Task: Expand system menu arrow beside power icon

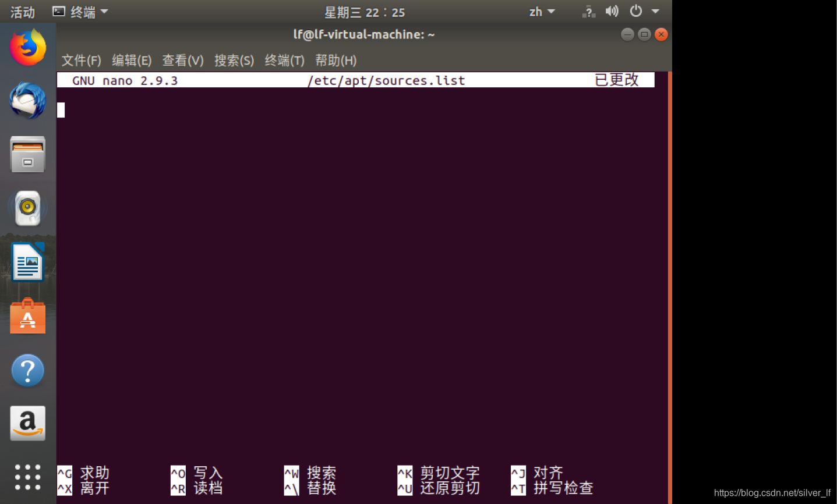Action: pyautogui.click(x=655, y=12)
